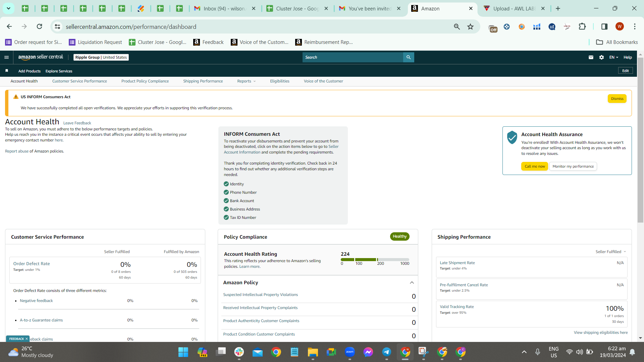This screenshot has height=362, width=644.
Task: Click the Account Health Rating progress bar
Action: [375, 260]
